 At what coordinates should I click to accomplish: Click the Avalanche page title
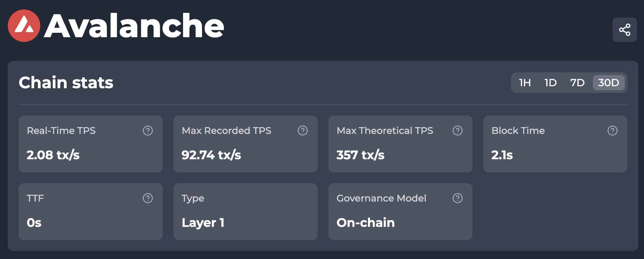[134, 26]
